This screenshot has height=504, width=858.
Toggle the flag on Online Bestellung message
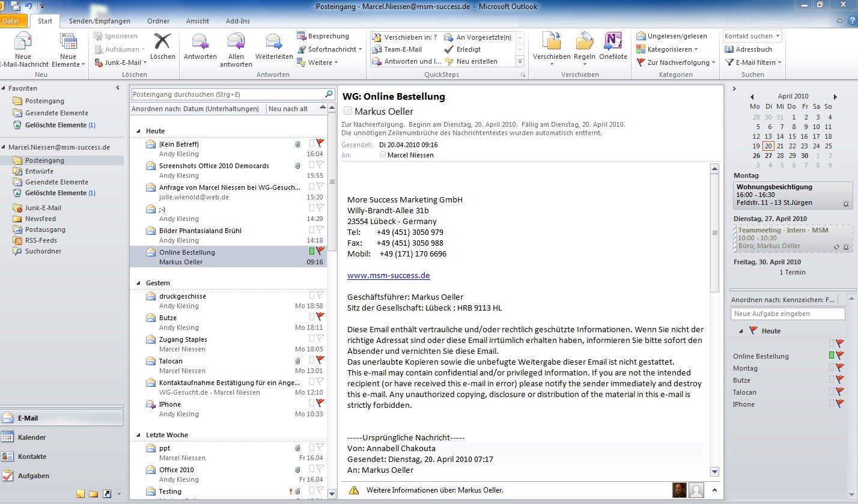click(320, 251)
